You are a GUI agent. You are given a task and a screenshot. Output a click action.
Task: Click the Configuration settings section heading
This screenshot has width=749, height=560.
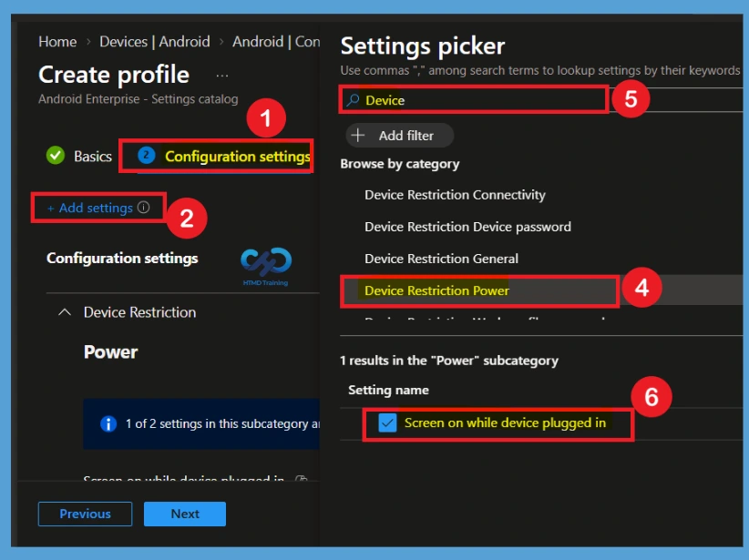click(x=122, y=259)
